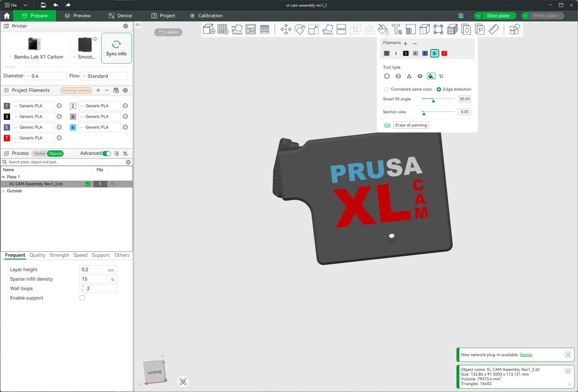Open filament 6 Generic PLA dropdown

(x=99, y=127)
